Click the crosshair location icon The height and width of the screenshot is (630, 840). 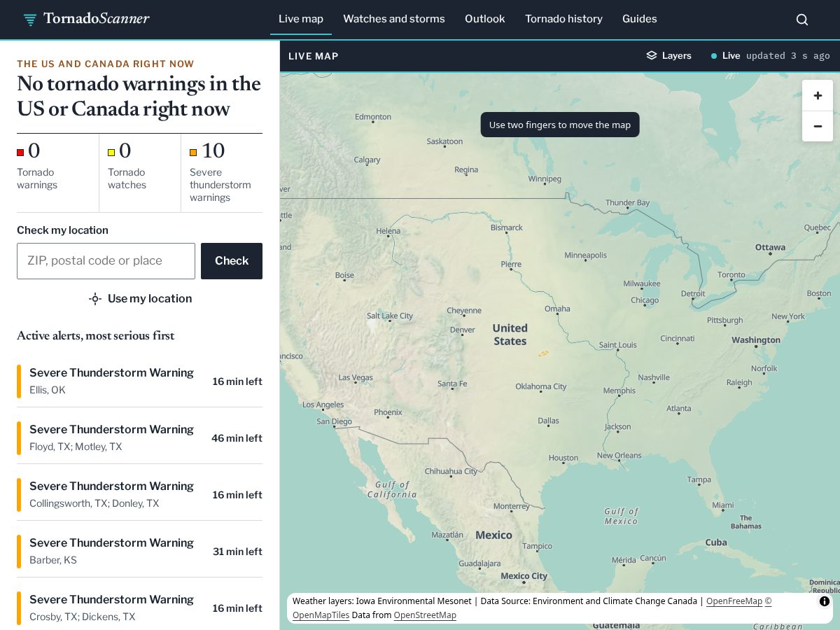click(x=95, y=299)
